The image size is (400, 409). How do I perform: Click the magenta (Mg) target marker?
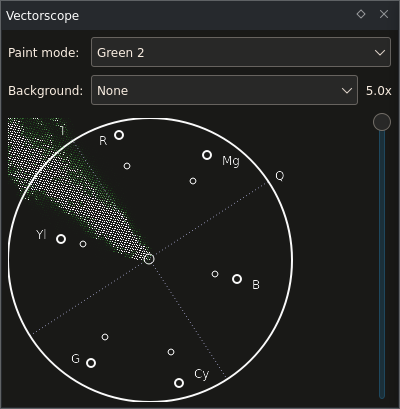207,155
